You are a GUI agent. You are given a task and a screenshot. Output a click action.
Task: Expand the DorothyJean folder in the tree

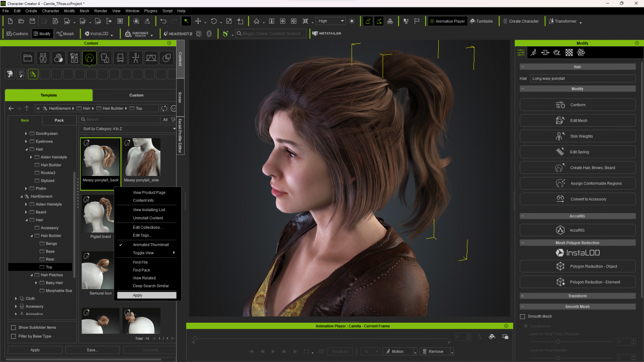(26, 134)
